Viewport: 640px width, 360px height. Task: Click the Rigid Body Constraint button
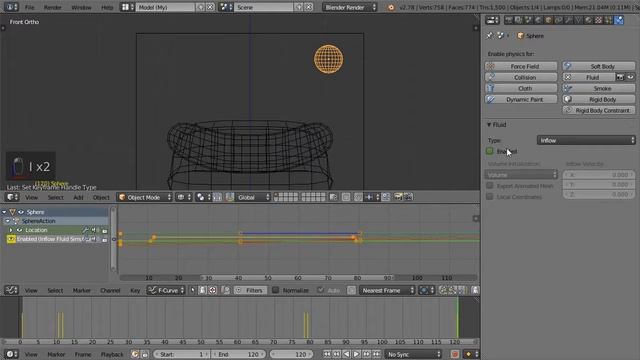(599, 110)
